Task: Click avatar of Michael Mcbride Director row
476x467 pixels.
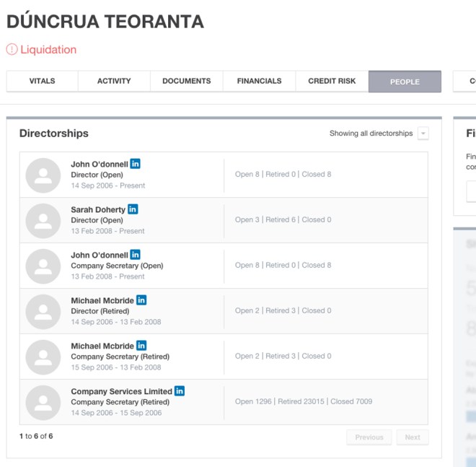Action: click(43, 312)
